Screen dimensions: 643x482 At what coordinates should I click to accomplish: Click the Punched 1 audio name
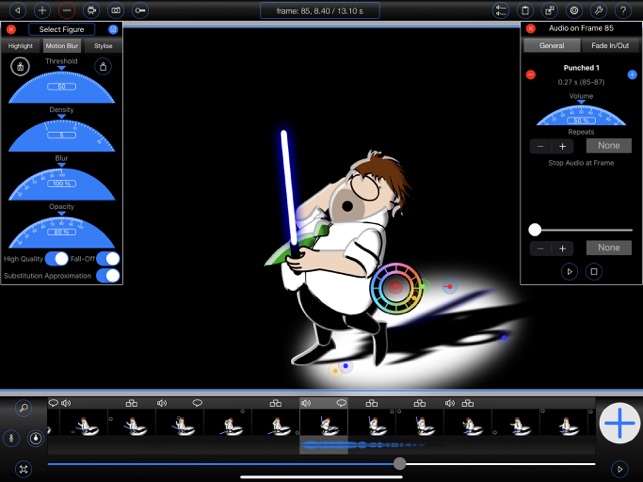[581, 68]
